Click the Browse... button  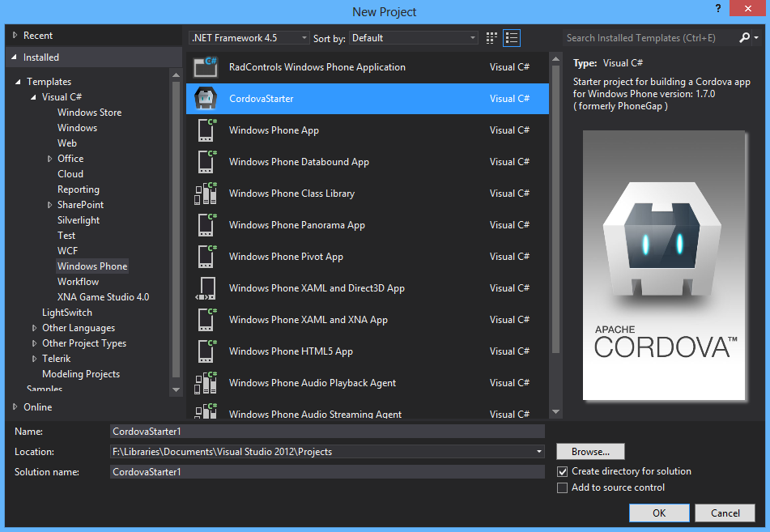pos(590,452)
